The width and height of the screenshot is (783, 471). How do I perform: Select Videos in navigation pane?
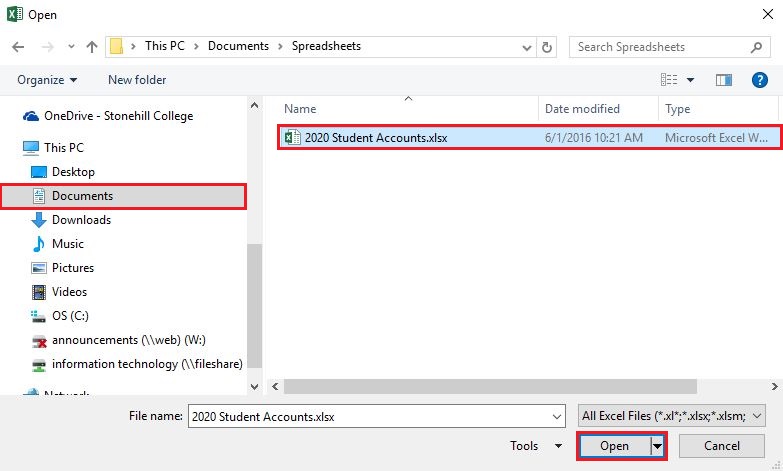69,292
